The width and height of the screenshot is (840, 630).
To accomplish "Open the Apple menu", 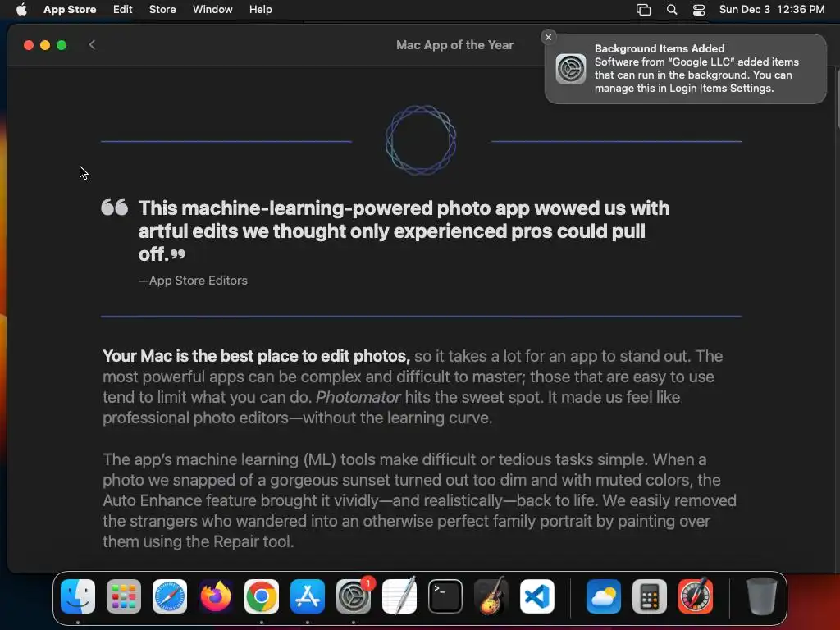I will coord(21,10).
